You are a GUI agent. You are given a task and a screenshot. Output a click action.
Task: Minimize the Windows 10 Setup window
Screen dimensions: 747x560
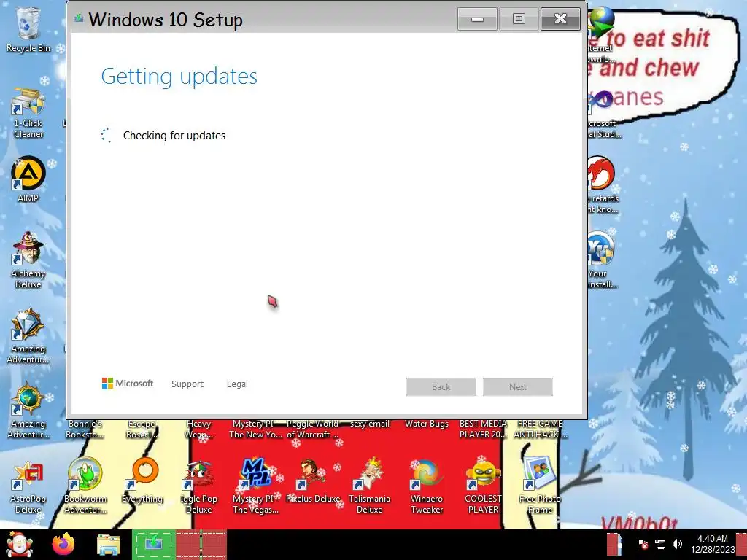[477, 19]
